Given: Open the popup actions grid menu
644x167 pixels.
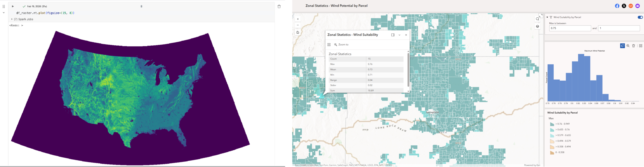Looking at the screenshot, I should pyautogui.click(x=329, y=45).
